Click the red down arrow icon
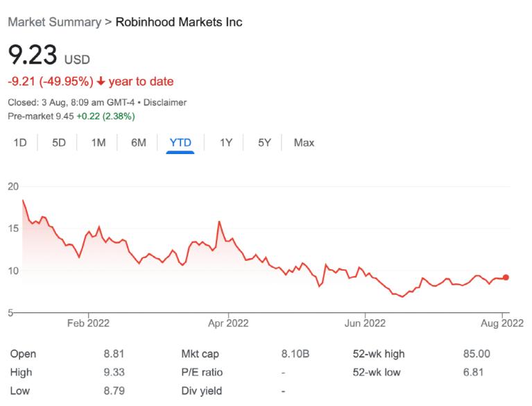The height and width of the screenshot is (406, 532). 101,82
